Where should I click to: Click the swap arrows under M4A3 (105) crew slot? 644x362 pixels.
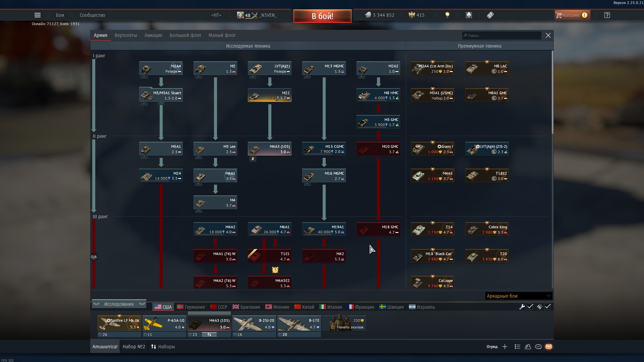coord(209,335)
